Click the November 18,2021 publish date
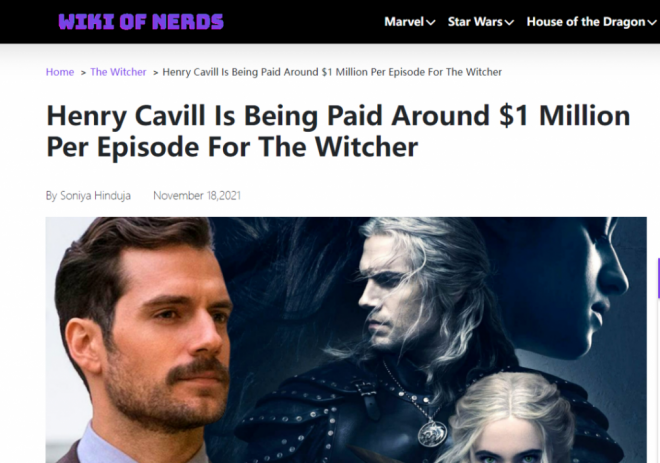This screenshot has width=660, height=463. click(197, 196)
